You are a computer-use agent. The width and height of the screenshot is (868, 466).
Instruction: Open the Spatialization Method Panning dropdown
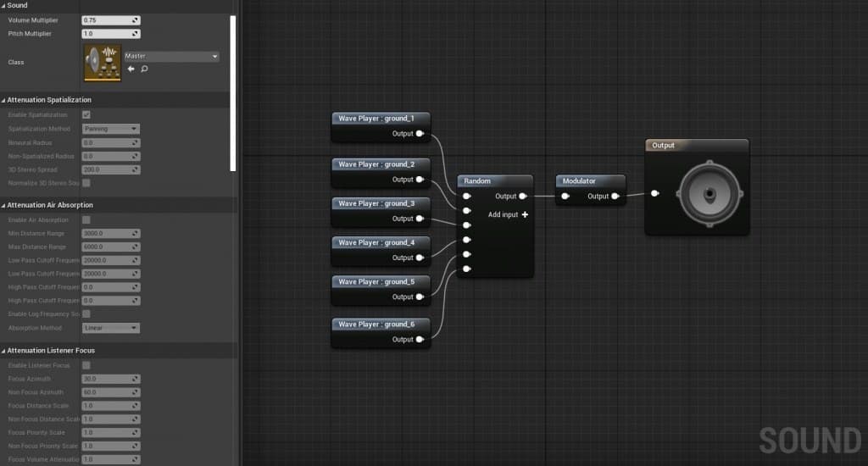[x=111, y=129]
